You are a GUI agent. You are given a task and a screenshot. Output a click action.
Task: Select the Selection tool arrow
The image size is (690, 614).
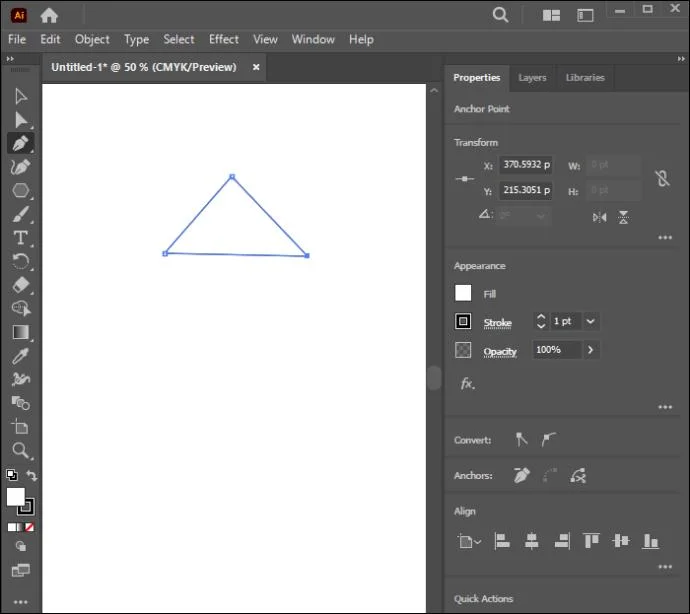pyautogui.click(x=20, y=96)
